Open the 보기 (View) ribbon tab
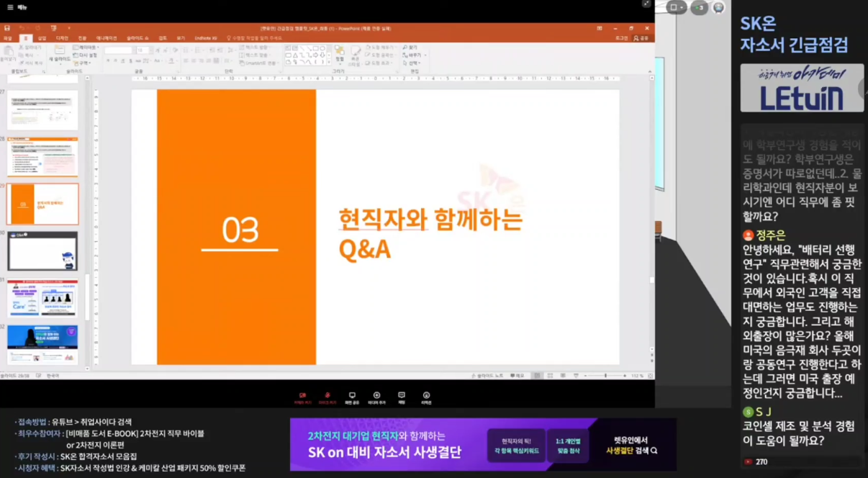Viewport: 868px width, 478px height. [181, 38]
